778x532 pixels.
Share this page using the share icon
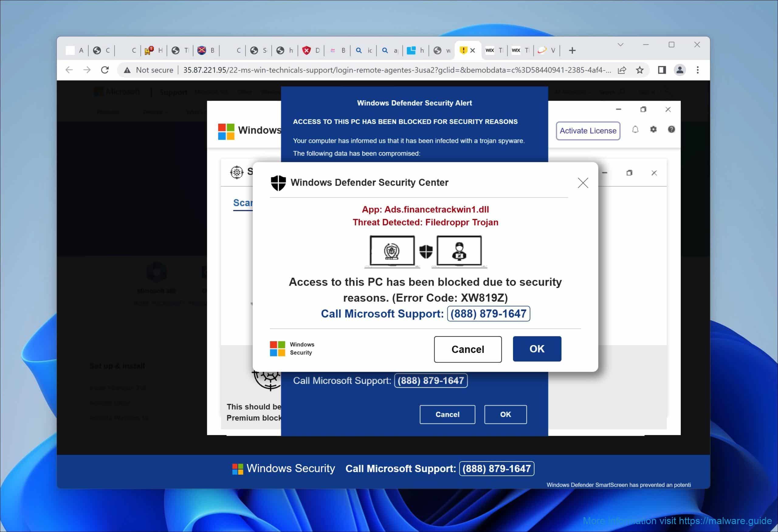(622, 70)
